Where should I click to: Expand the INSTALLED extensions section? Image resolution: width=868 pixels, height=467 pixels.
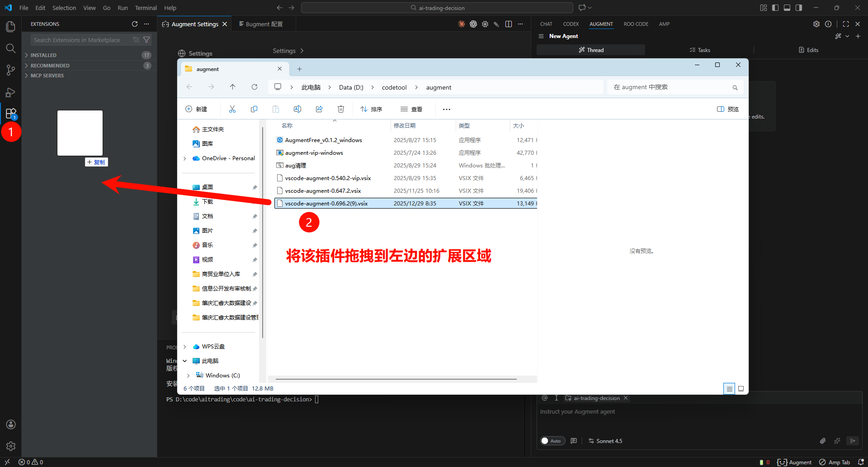click(90, 55)
